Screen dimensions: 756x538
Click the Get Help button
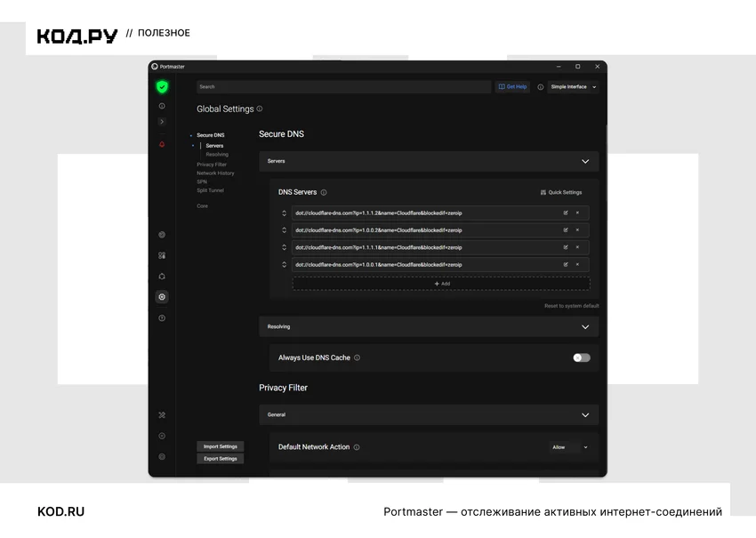pos(512,87)
